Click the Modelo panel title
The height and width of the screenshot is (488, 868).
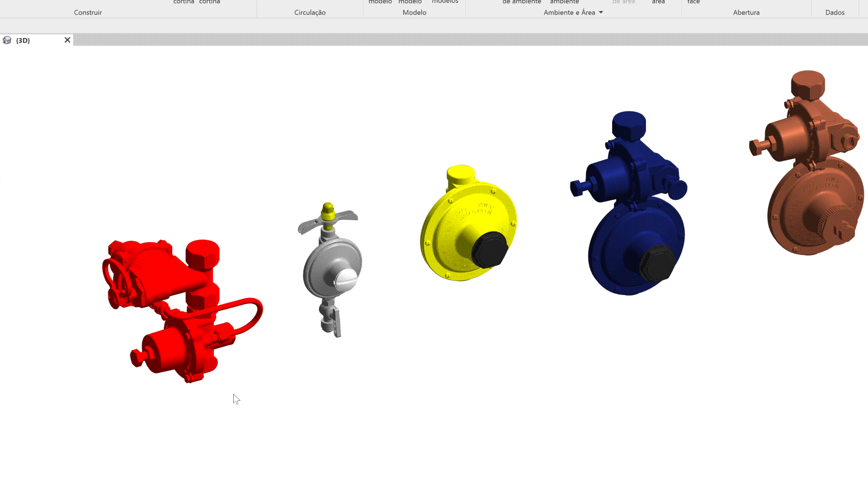414,12
